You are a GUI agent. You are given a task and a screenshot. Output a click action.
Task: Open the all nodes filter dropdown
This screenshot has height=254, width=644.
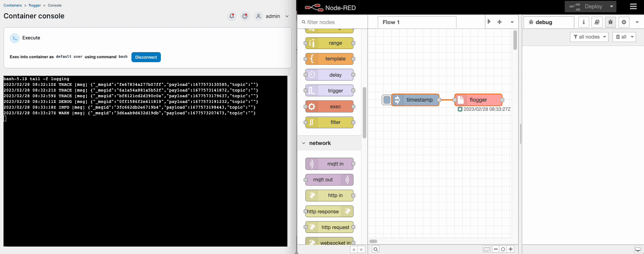(x=589, y=37)
